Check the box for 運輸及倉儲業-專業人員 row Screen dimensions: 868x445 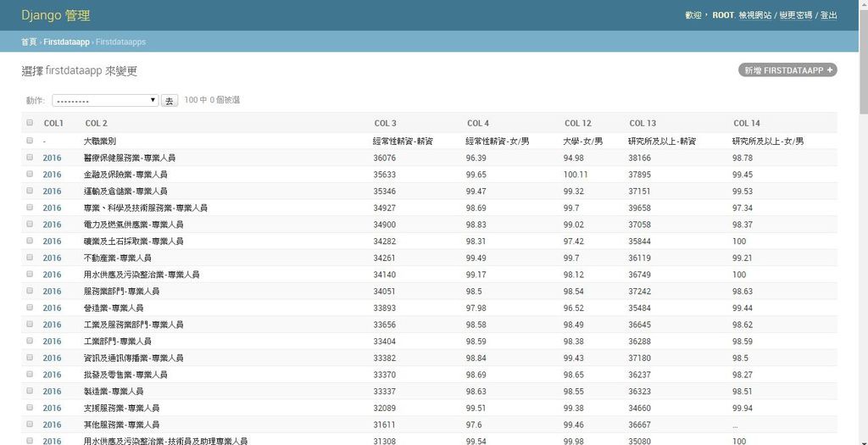coord(30,191)
